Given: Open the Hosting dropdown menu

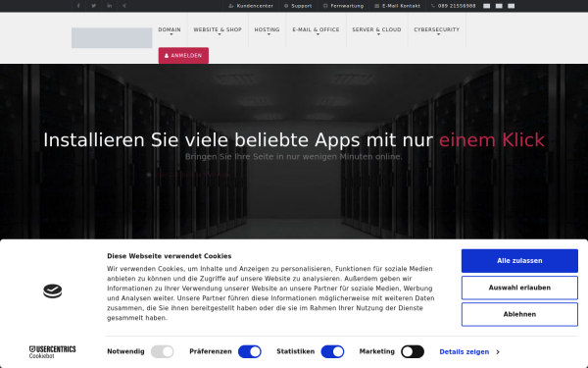Looking at the screenshot, I should (267, 30).
